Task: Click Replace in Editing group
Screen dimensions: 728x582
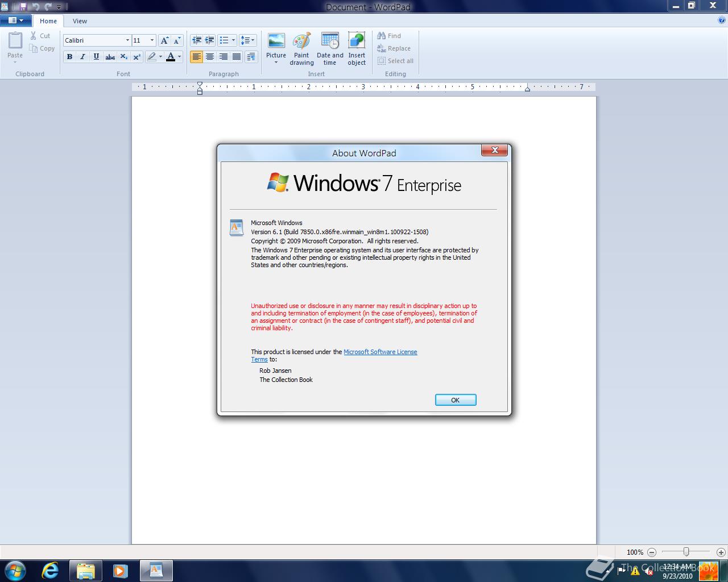Action: pyautogui.click(x=394, y=48)
